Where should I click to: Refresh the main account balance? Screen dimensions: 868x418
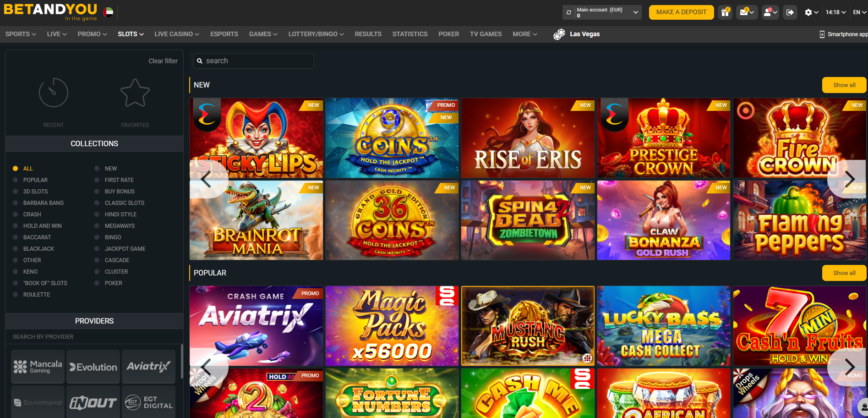point(569,12)
